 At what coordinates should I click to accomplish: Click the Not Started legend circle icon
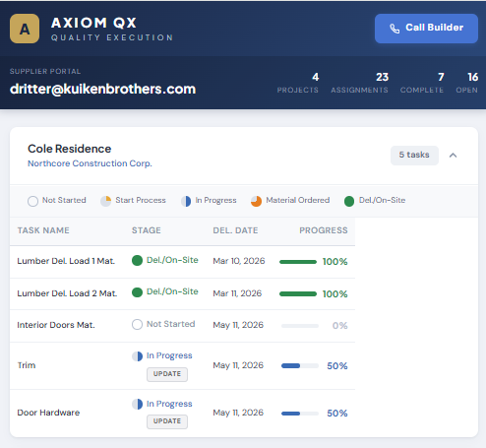coord(32,201)
